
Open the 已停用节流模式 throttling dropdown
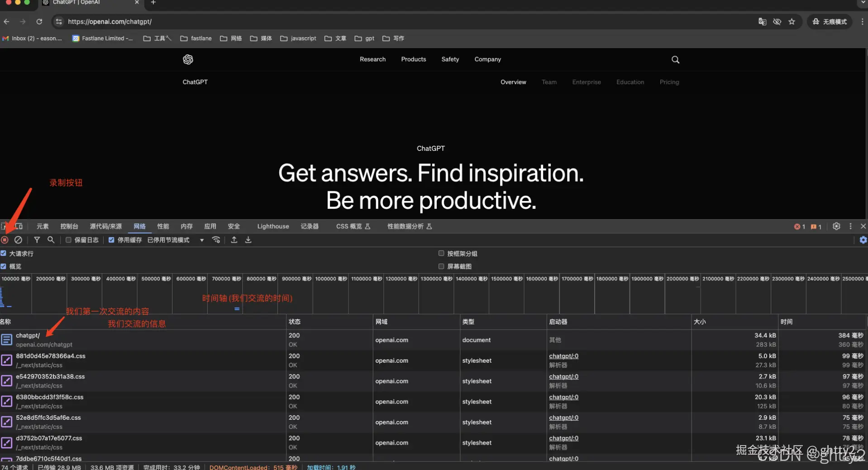coord(176,240)
